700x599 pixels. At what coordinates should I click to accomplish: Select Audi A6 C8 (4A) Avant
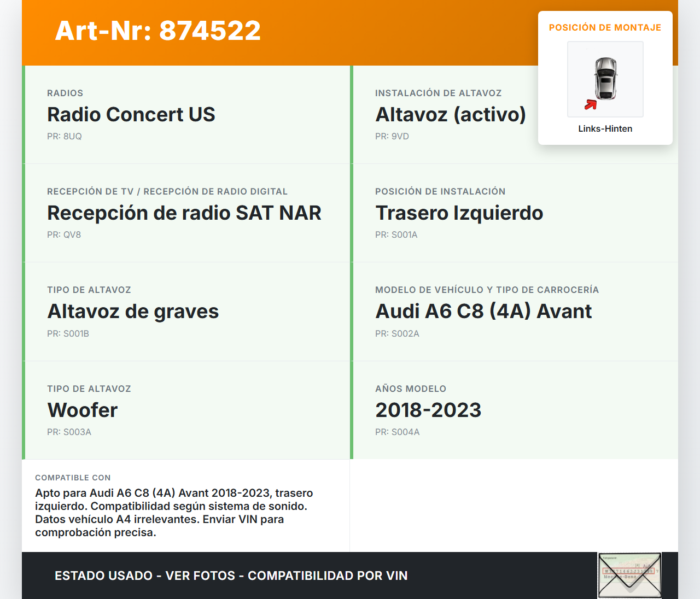[483, 312]
